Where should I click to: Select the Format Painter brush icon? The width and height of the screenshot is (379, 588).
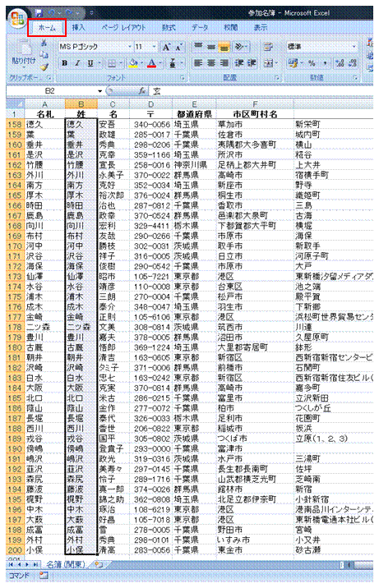(x=44, y=67)
